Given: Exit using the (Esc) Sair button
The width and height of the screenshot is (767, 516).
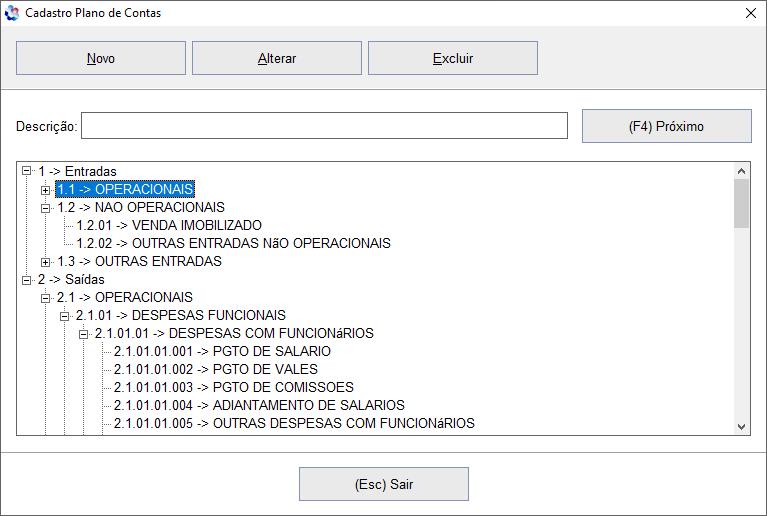Looking at the screenshot, I should [x=384, y=484].
